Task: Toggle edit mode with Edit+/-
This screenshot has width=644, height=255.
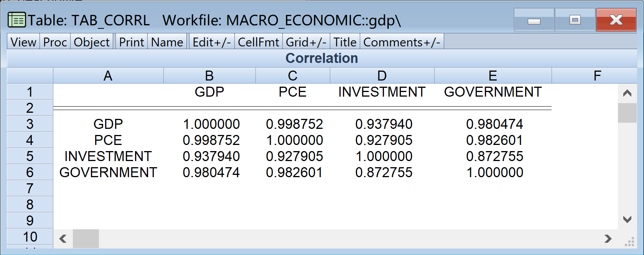Action: [x=212, y=42]
